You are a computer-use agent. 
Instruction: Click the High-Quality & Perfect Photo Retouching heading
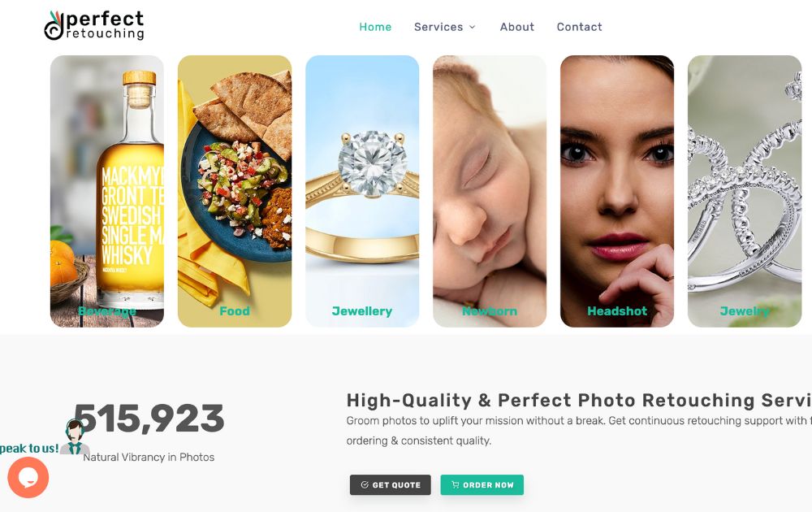pyautogui.click(x=579, y=400)
